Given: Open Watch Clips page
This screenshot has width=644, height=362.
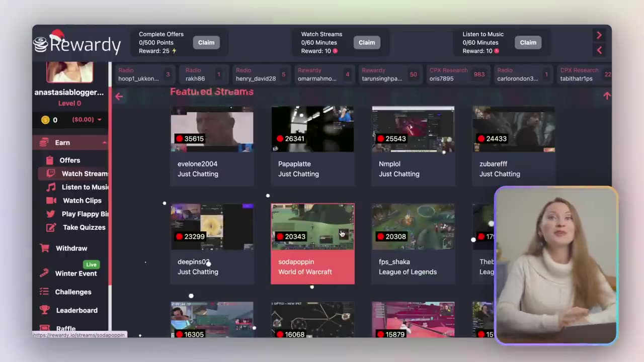Looking at the screenshot, I should (82, 201).
